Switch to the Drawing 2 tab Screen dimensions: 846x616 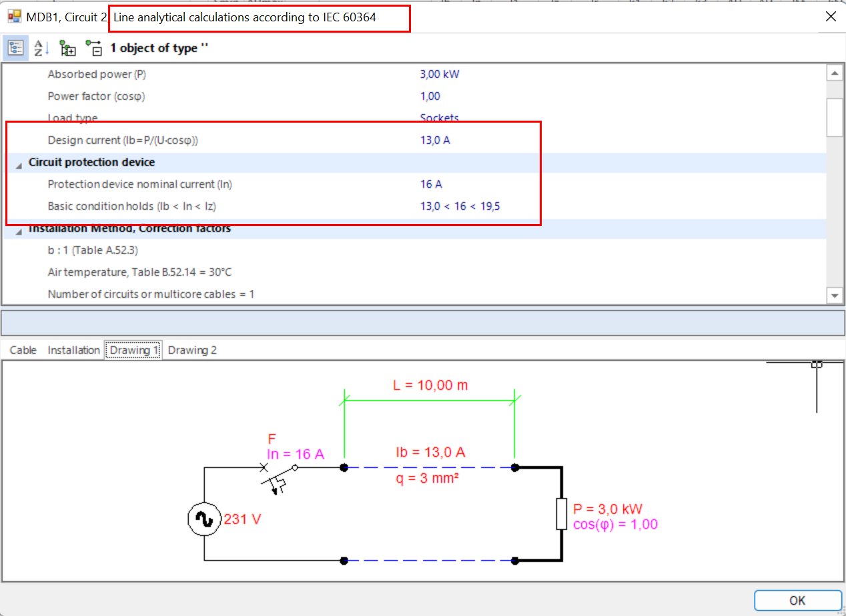(x=192, y=349)
